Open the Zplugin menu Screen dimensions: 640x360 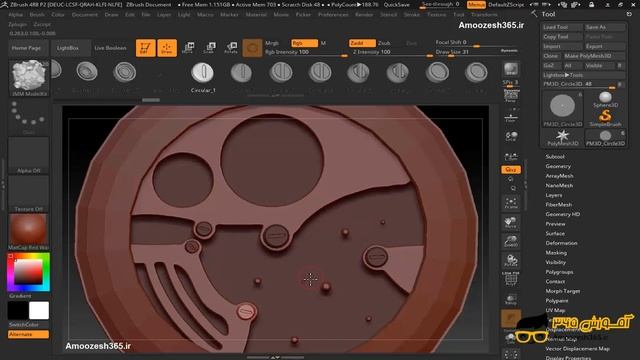pyautogui.click(x=18, y=24)
